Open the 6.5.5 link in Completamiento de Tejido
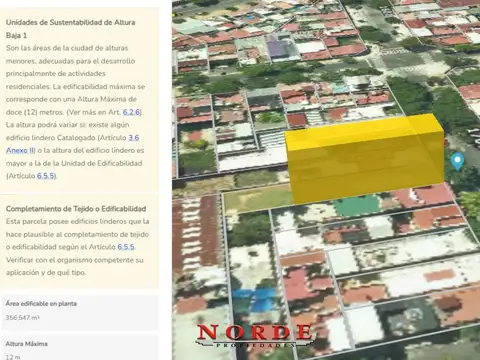Image resolution: width=480 pixels, height=360 pixels. pos(126,247)
